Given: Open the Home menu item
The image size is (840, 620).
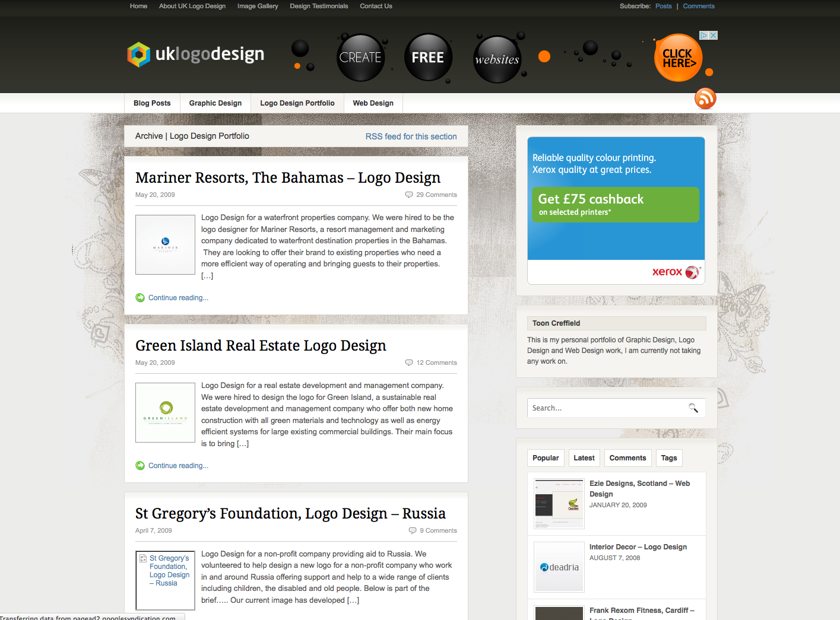Looking at the screenshot, I should pos(138,6).
